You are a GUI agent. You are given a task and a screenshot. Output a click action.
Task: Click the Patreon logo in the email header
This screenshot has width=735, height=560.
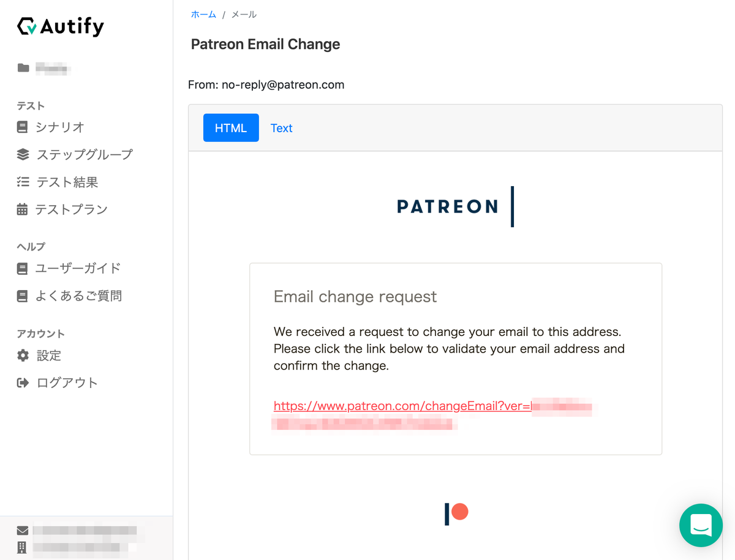[455, 207]
